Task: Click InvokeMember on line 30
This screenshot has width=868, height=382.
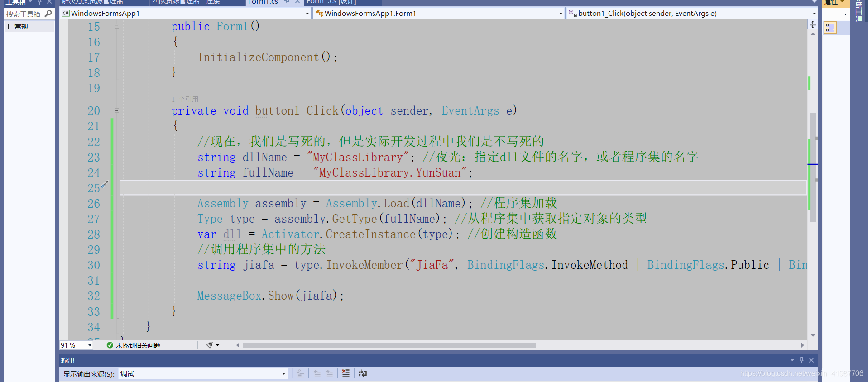Action: tap(364, 265)
